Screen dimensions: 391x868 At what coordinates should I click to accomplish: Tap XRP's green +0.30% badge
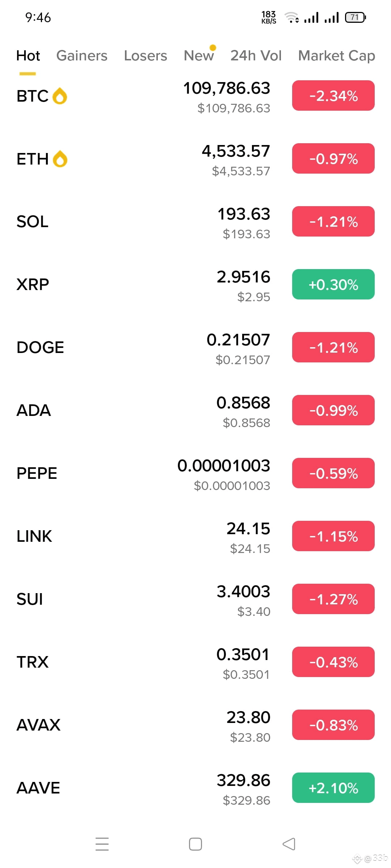coord(333,284)
